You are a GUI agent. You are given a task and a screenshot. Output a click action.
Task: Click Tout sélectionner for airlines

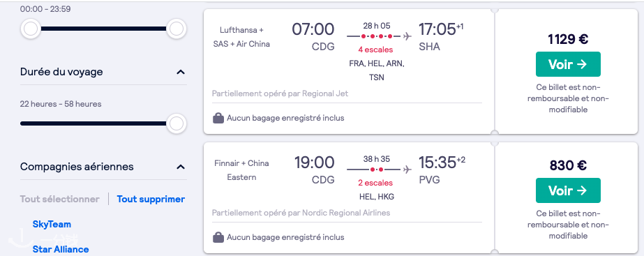coord(59,199)
